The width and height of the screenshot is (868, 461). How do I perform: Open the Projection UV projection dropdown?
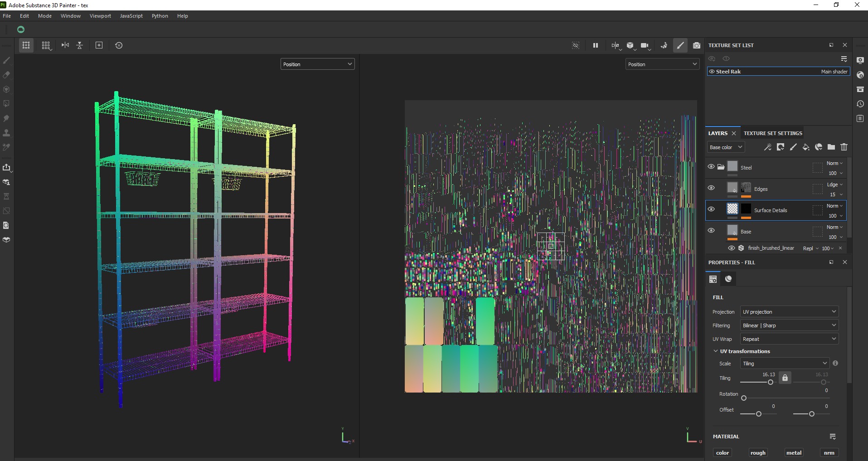789,312
